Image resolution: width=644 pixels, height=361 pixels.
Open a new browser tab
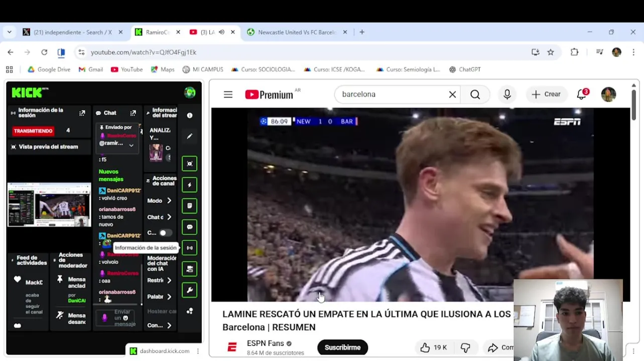[362, 32]
